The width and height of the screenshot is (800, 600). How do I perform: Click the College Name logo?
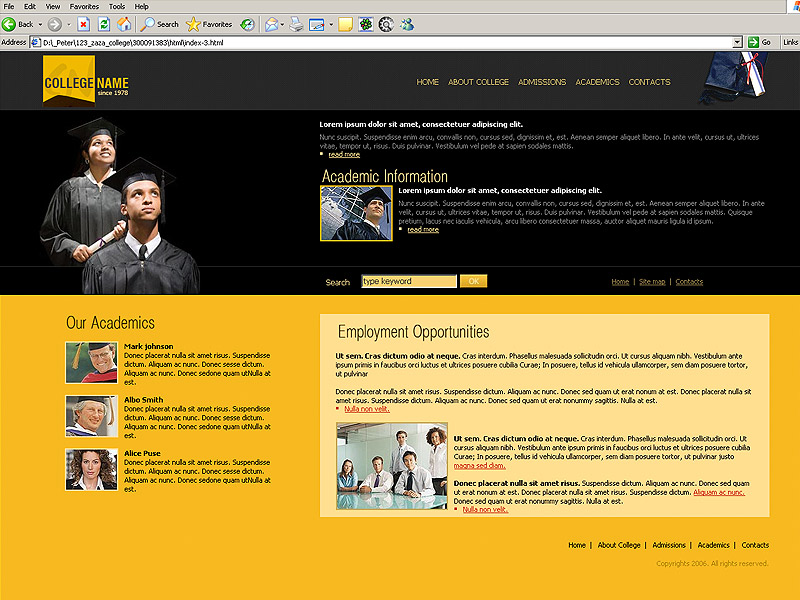(85, 80)
